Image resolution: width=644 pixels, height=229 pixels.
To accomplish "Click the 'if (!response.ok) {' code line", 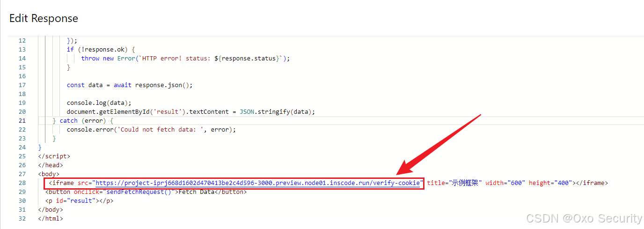I will pos(101,50).
